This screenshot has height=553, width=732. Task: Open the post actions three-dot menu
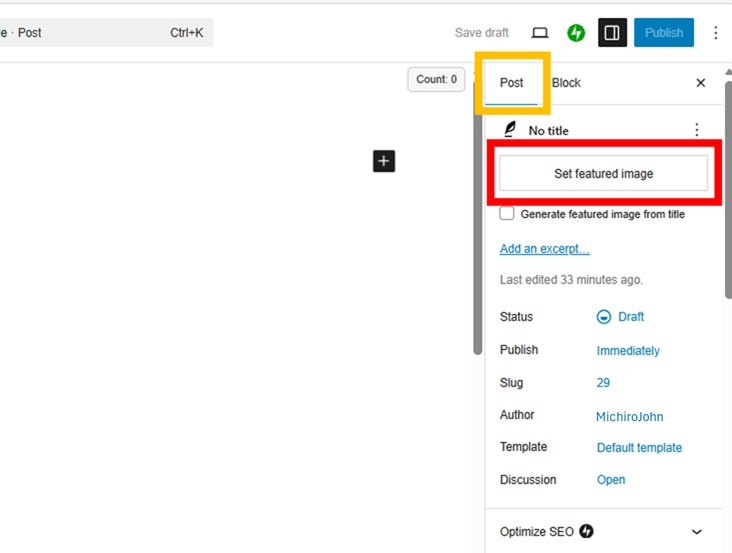697,130
